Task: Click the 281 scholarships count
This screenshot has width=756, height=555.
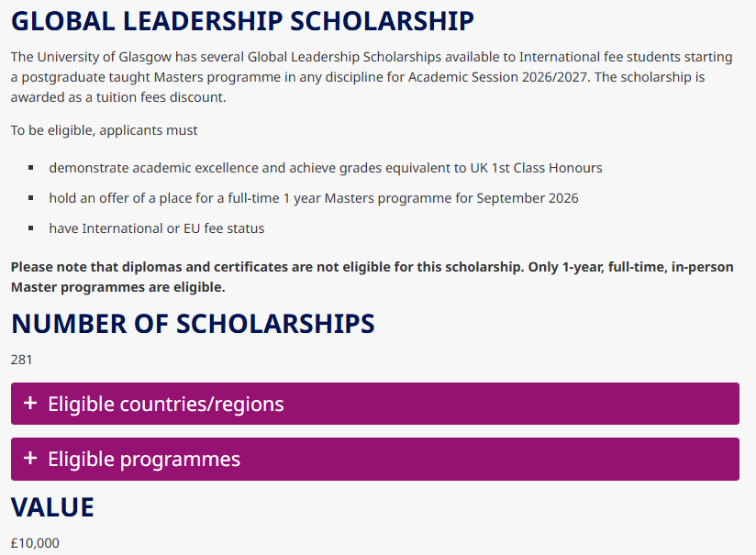Action: point(22,360)
